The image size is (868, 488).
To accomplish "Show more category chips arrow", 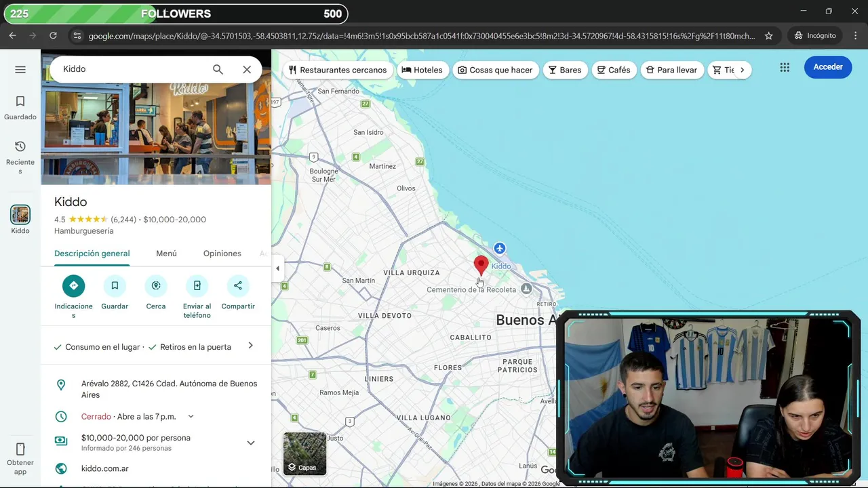I will pyautogui.click(x=742, y=70).
